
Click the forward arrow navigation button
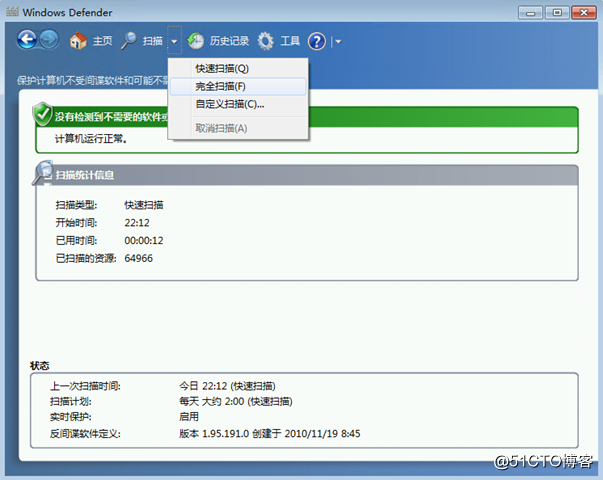pyautogui.click(x=49, y=39)
